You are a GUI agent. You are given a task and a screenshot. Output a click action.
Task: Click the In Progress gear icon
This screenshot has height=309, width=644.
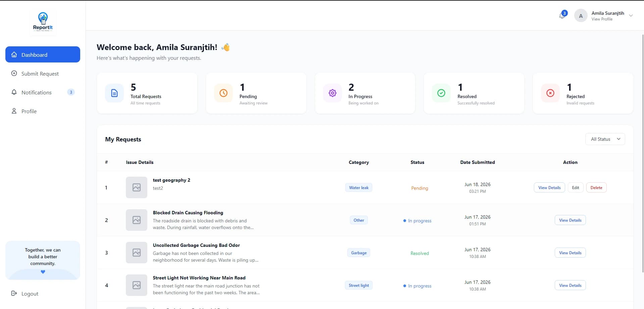pos(333,93)
